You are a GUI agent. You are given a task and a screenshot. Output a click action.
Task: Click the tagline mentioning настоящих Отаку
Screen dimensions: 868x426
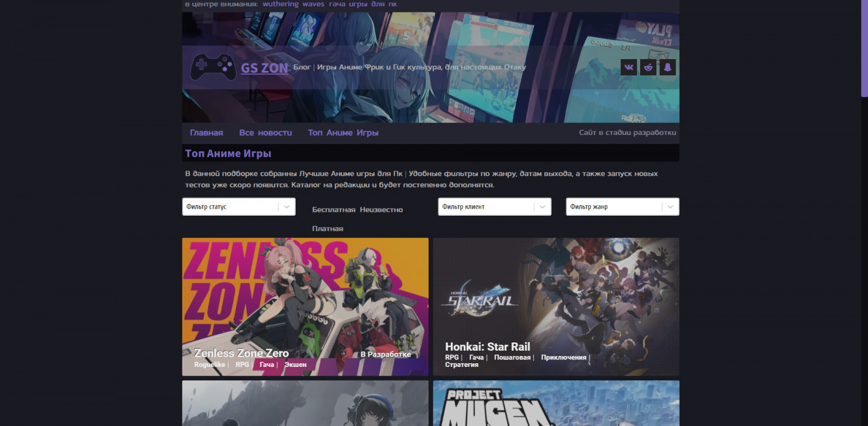[410, 67]
